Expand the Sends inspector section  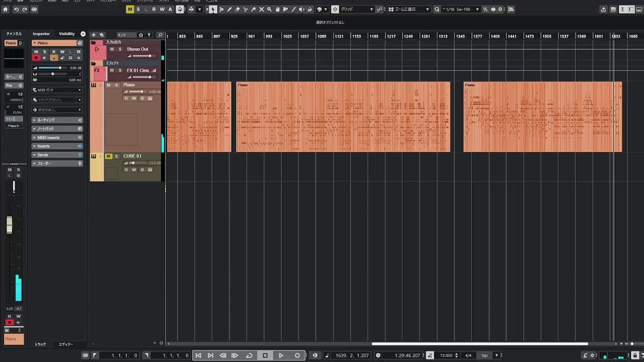57,155
